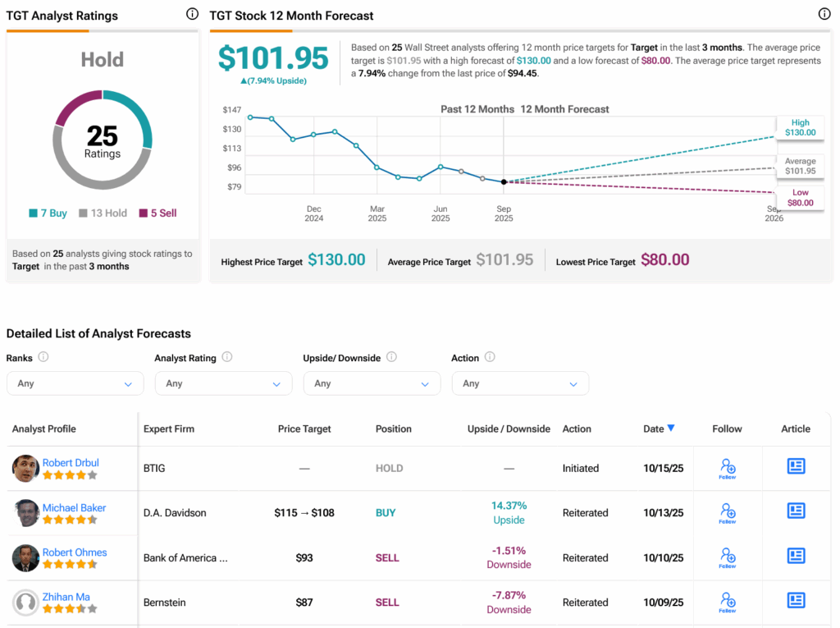Open the Analyst Rating filter dropdown
Screen dimensions: 840x628
[x=223, y=383]
